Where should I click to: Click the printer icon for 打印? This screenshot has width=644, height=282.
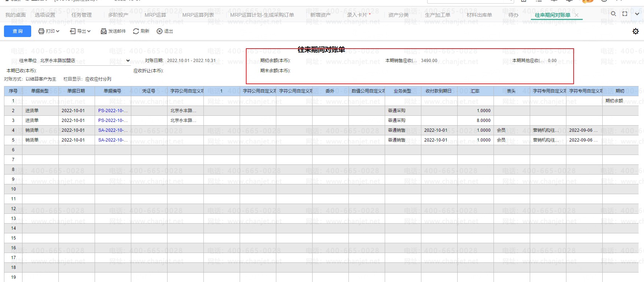41,31
